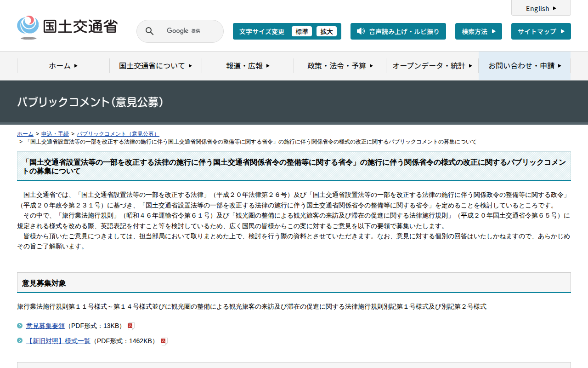Click the 国土交通省 logo

pos(67,27)
